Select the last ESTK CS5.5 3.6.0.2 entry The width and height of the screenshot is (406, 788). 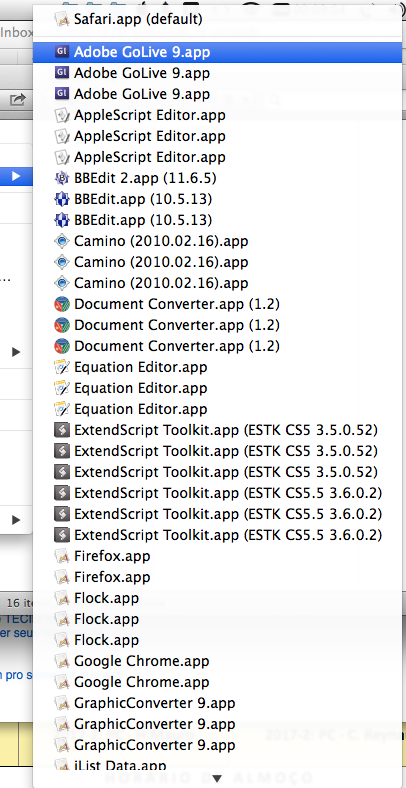point(218,536)
